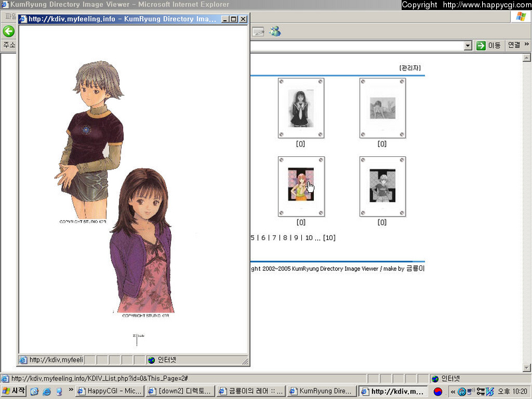Open the grayscale schoolgirl thumbnail
The height and width of the screenshot is (399, 532).
point(301,108)
